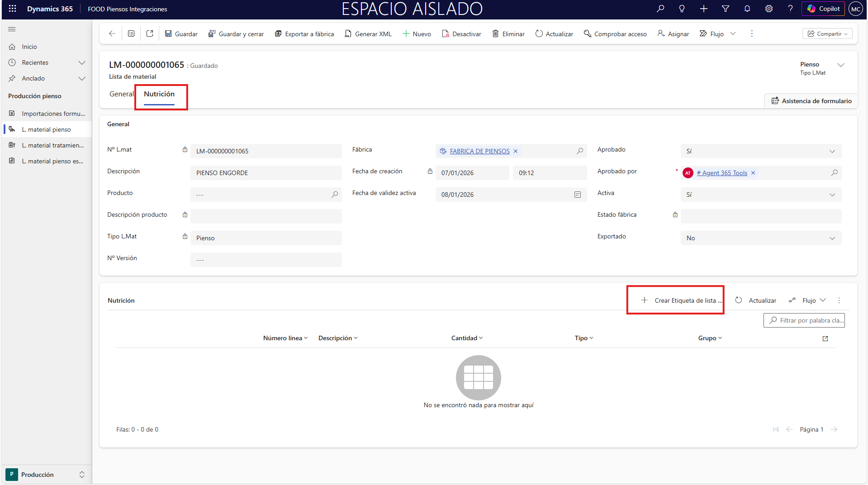Click the search magnifier in top bar
Screen dimensions: 868x485
(x=660, y=9)
